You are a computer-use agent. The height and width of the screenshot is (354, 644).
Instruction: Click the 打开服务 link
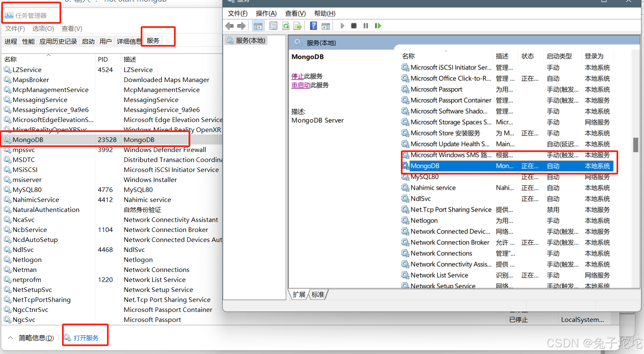coord(86,338)
